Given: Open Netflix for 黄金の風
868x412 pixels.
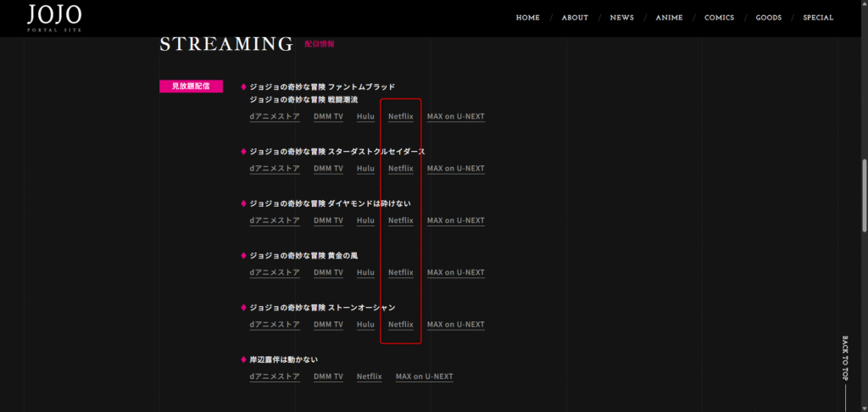Looking at the screenshot, I should coord(401,273).
